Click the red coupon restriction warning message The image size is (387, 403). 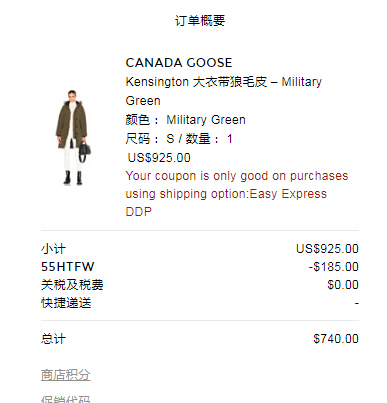click(237, 194)
